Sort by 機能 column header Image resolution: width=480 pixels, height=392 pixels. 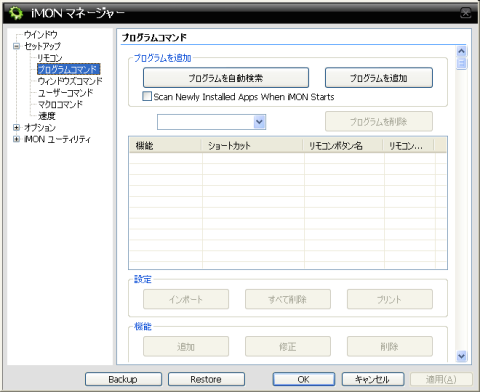(x=165, y=146)
